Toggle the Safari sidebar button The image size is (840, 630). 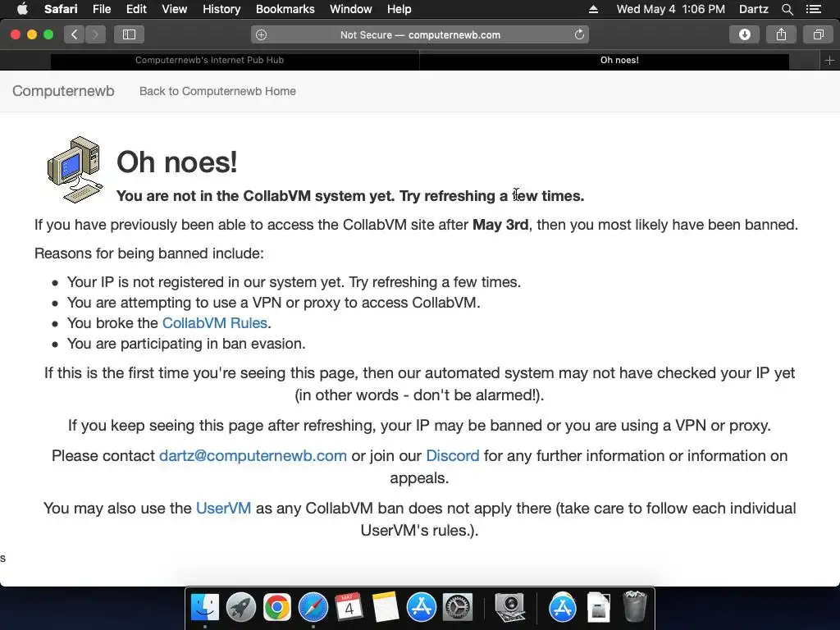tap(129, 34)
